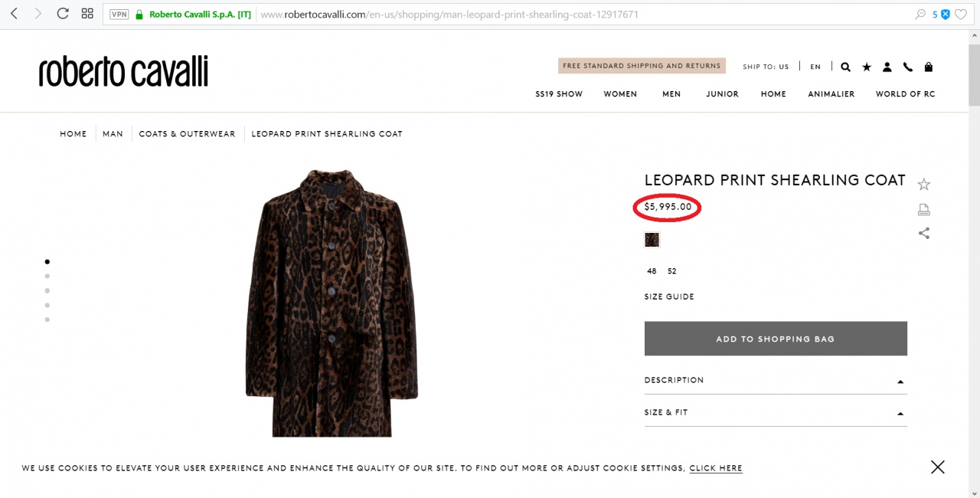Image resolution: width=980 pixels, height=498 pixels.
Task: Click the phone contact icon
Action: [908, 67]
